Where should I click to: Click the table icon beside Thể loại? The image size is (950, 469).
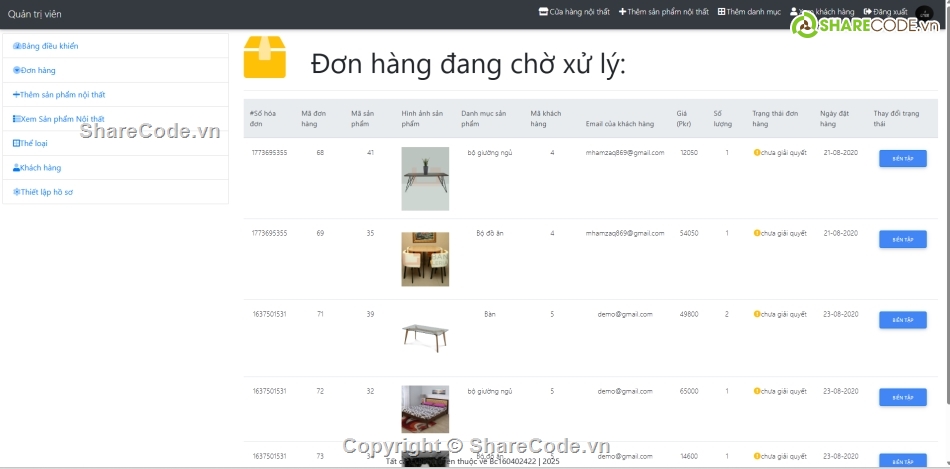[x=16, y=143]
